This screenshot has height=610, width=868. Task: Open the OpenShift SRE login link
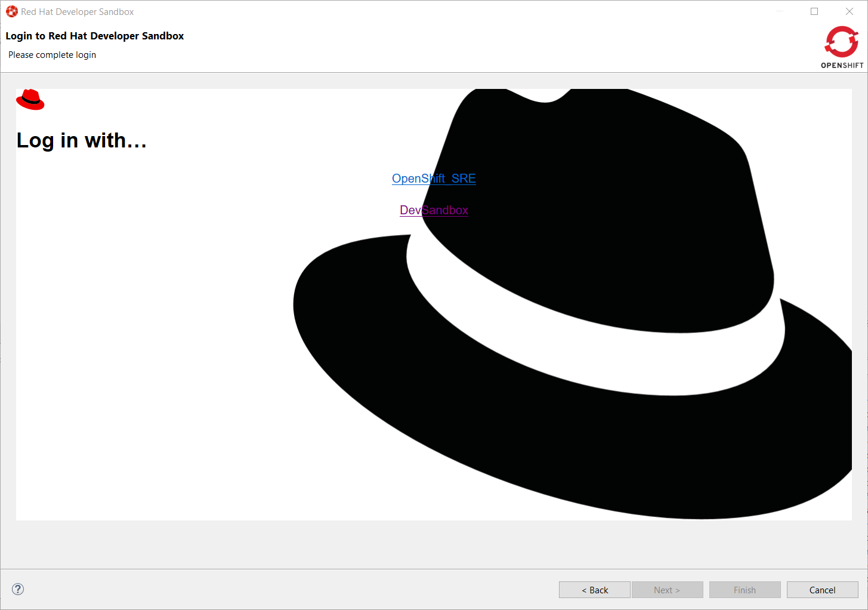click(x=434, y=178)
